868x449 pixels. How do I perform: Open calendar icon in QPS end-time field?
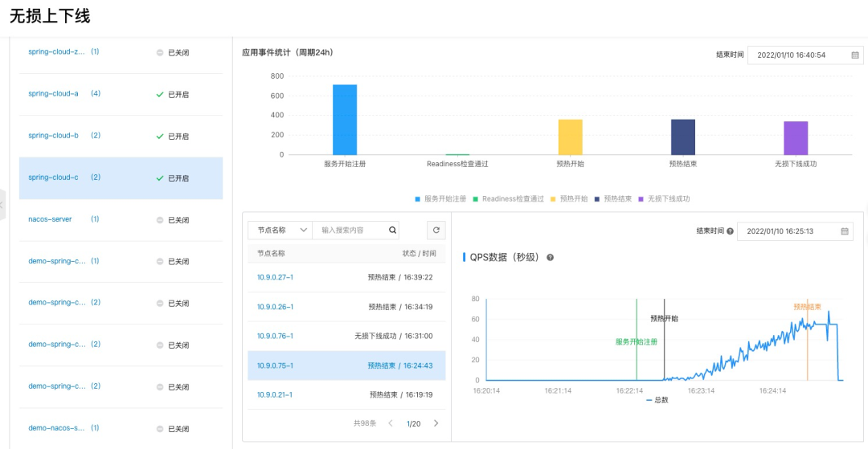tap(844, 231)
